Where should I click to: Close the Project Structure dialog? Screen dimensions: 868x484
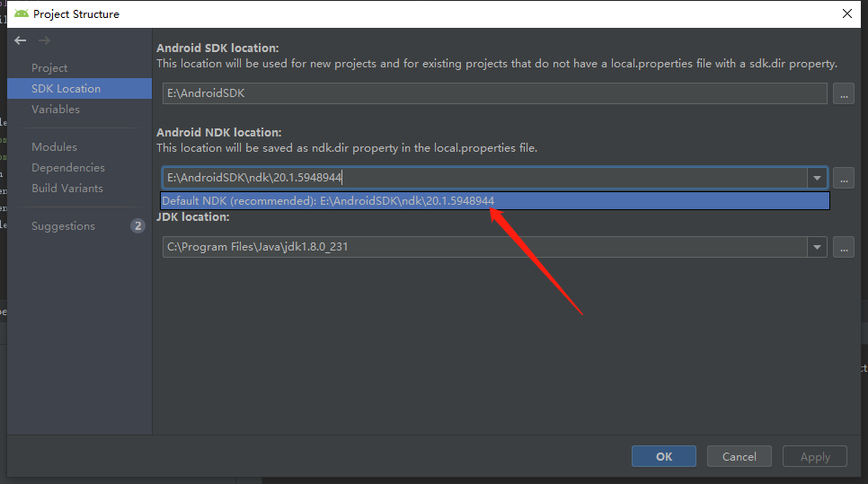pyautogui.click(x=847, y=13)
